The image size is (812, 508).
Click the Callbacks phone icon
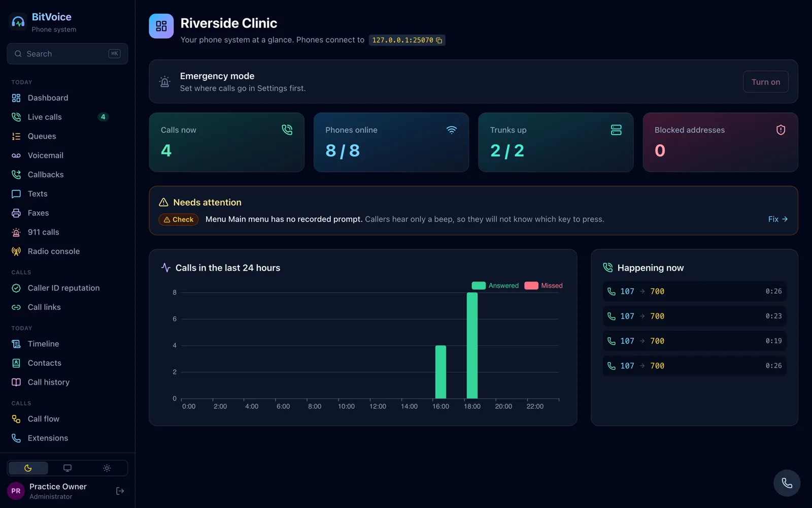coord(16,175)
